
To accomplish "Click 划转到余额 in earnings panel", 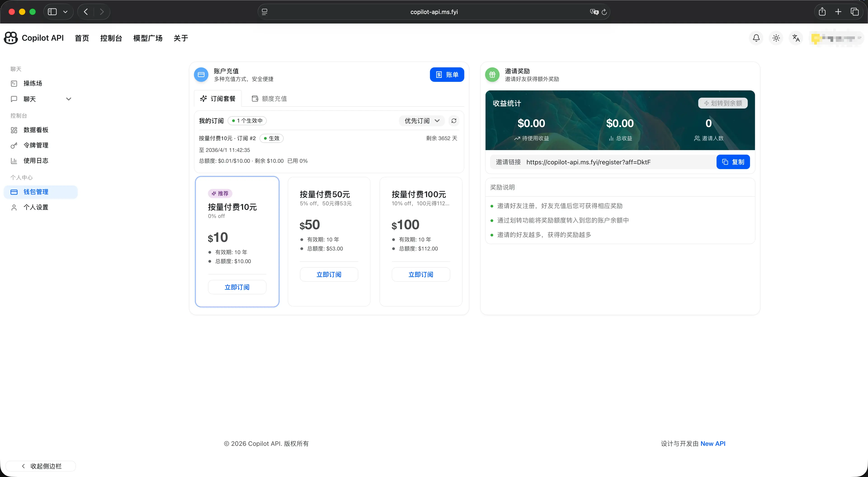I will [722, 103].
